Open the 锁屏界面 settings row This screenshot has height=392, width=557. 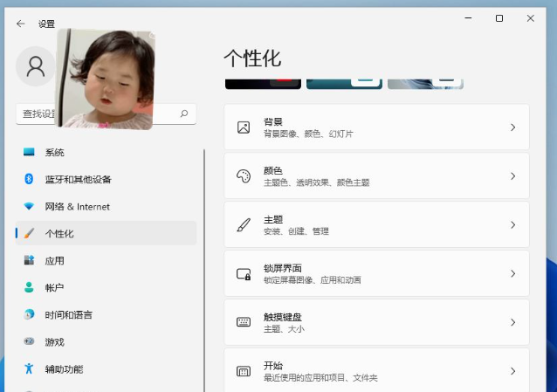point(376,273)
